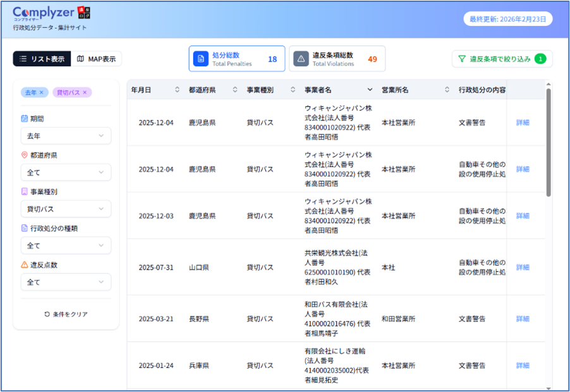Open the 都道府県 dropdown
The image size is (570, 392).
coord(66,172)
